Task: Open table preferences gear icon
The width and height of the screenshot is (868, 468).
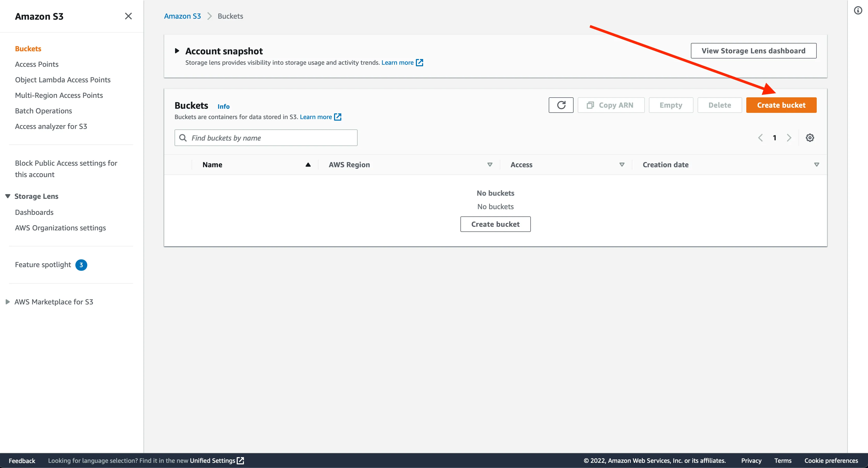Action: click(x=810, y=138)
